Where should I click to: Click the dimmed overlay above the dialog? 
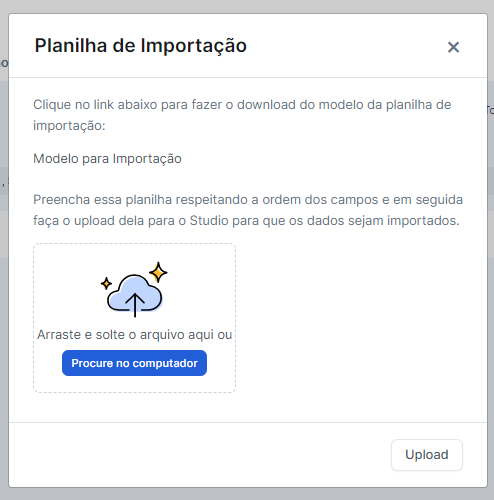click(247, 6)
